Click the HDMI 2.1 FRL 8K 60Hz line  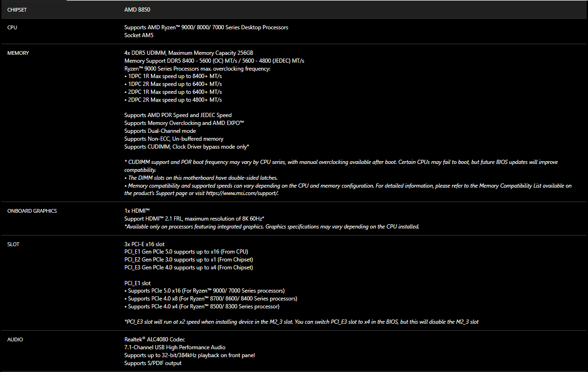point(194,219)
